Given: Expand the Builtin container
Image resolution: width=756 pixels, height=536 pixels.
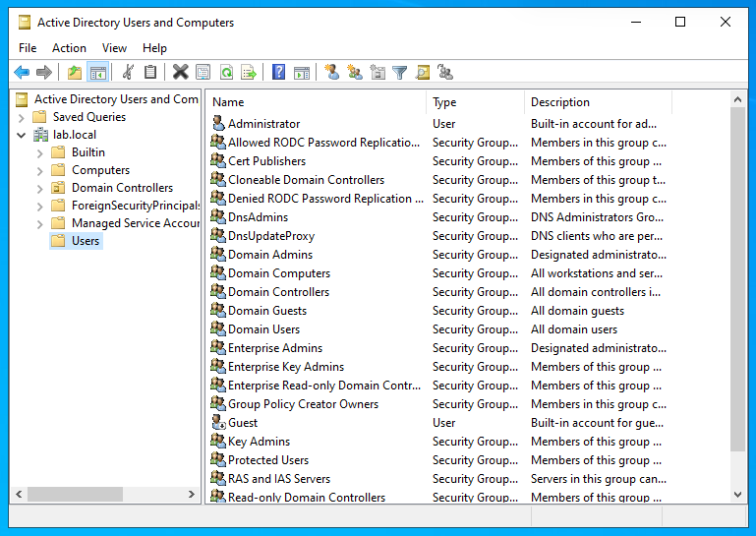Looking at the screenshot, I should point(40,153).
